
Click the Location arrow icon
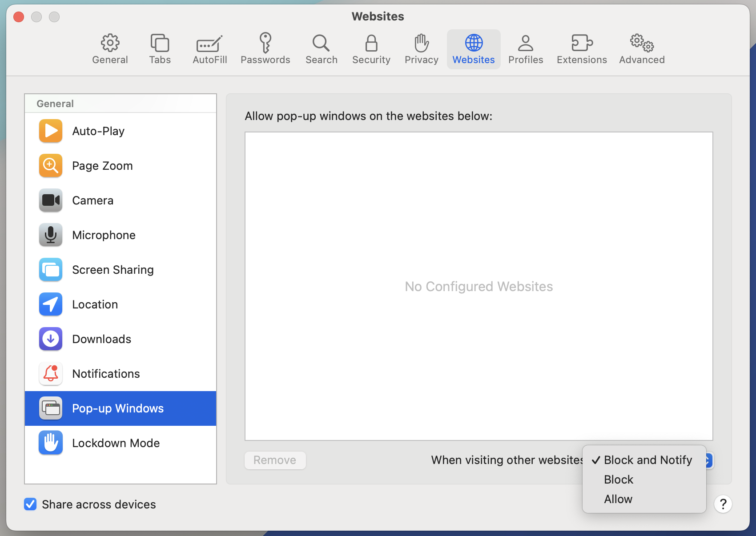[x=50, y=304]
